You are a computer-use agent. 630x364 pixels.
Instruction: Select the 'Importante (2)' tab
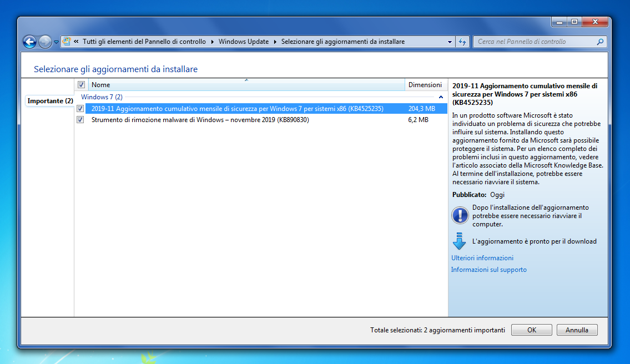tap(50, 101)
